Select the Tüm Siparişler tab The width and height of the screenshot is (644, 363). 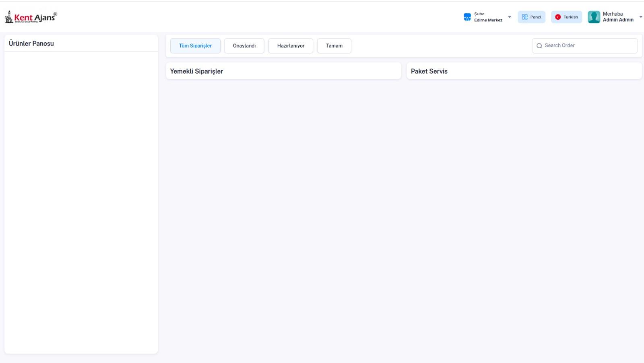195,46
